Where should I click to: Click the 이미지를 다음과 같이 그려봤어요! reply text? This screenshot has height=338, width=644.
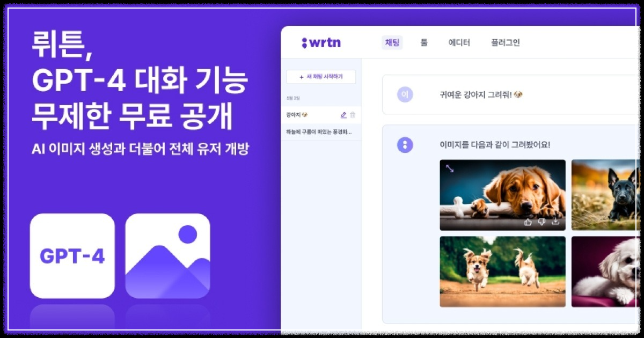495,145
